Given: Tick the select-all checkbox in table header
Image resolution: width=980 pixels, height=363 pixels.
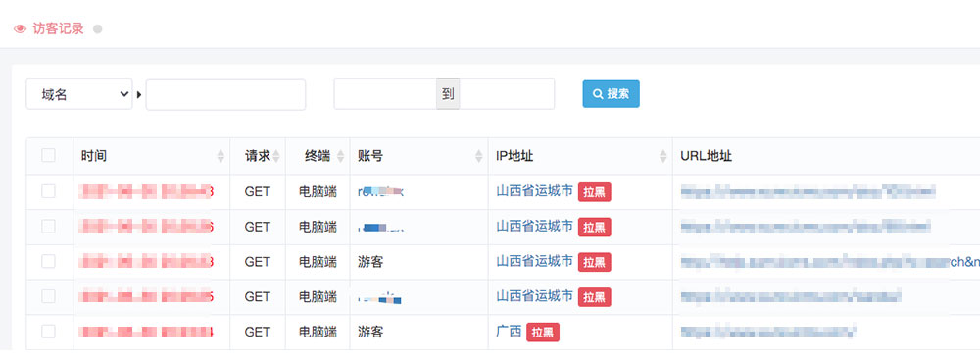Looking at the screenshot, I should (49, 155).
